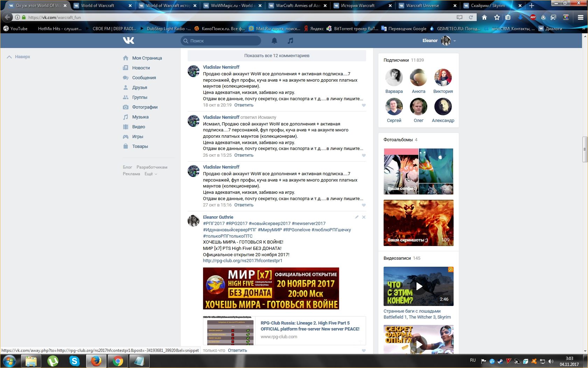Play the Что с этим конём video
This screenshot has width=588, height=368.
coord(419,286)
